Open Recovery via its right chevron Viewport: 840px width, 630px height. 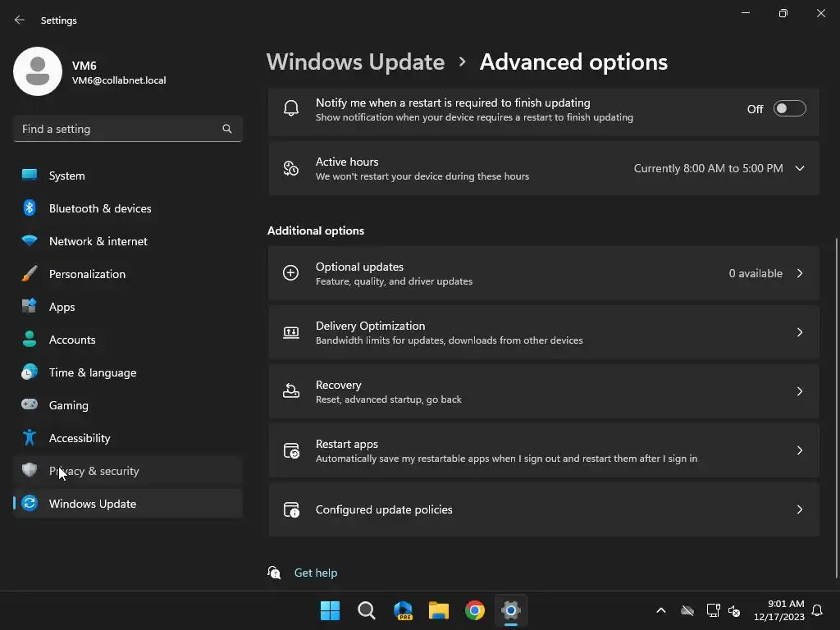click(x=799, y=391)
